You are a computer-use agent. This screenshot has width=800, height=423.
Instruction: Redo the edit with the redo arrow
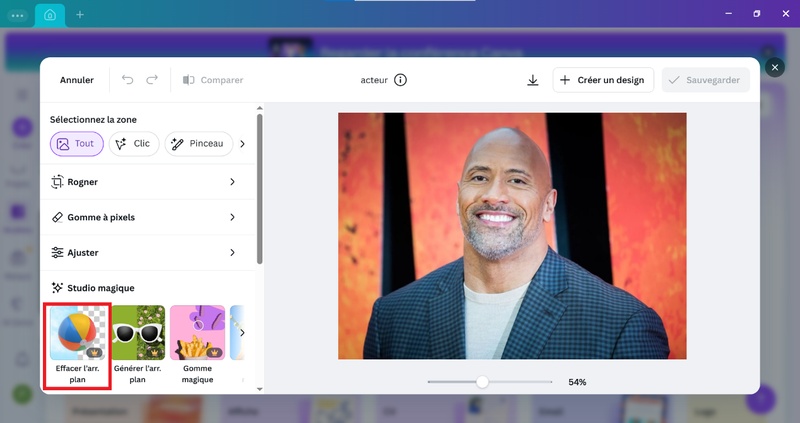pyautogui.click(x=152, y=80)
